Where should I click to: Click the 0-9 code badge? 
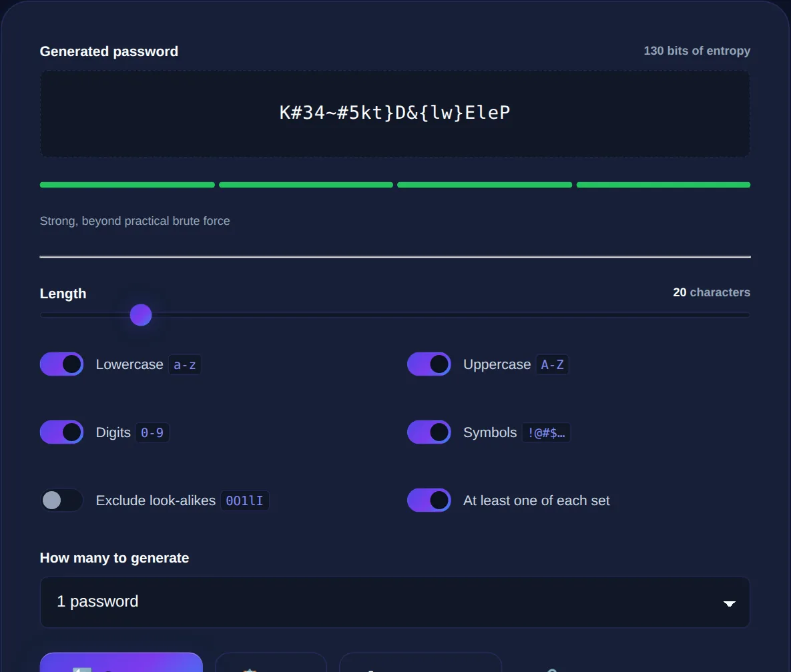tap(152, 433)
